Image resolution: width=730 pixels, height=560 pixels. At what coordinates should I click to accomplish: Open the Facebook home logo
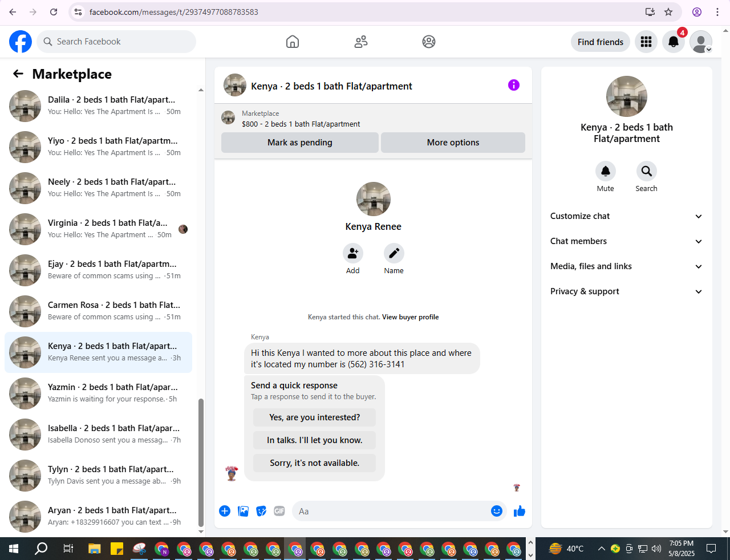click(x=21, y=42)
